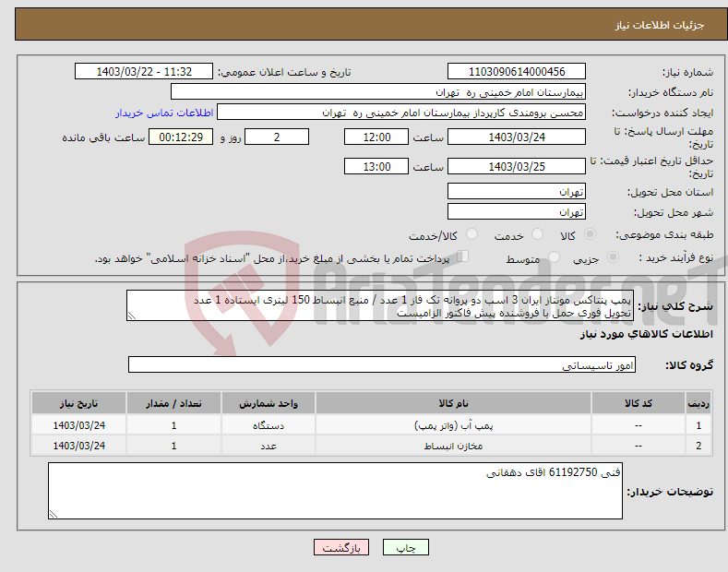
Task: Click the need number field 1103090614000456
Action: (517, 72)
